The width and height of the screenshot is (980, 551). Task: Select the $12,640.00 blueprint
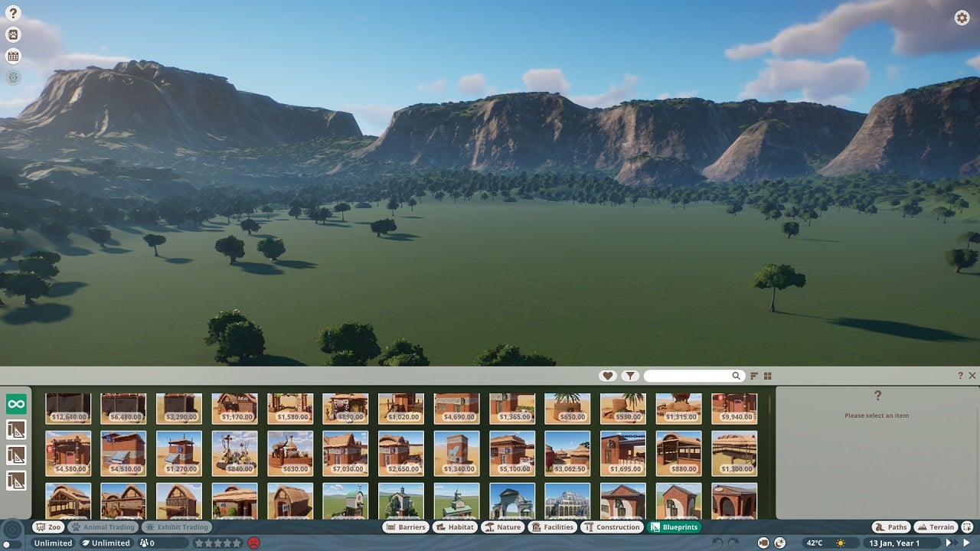click(68, 409)
